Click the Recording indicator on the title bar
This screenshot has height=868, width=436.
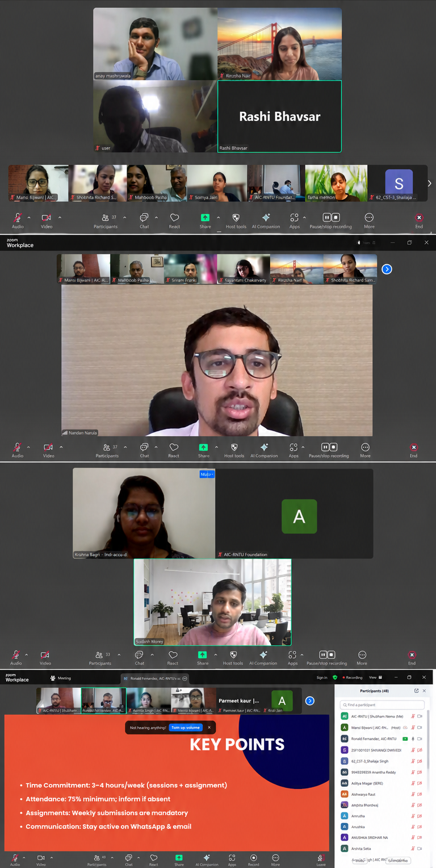pos(352,678)
